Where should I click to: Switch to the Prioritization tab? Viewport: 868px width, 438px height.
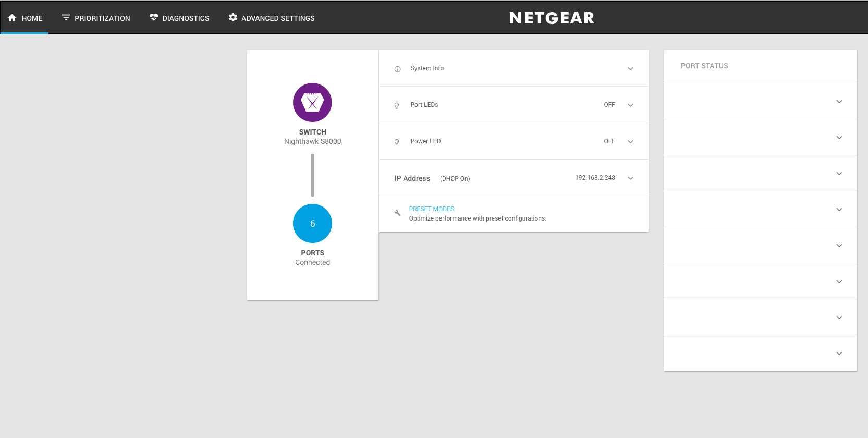point(96,18)
